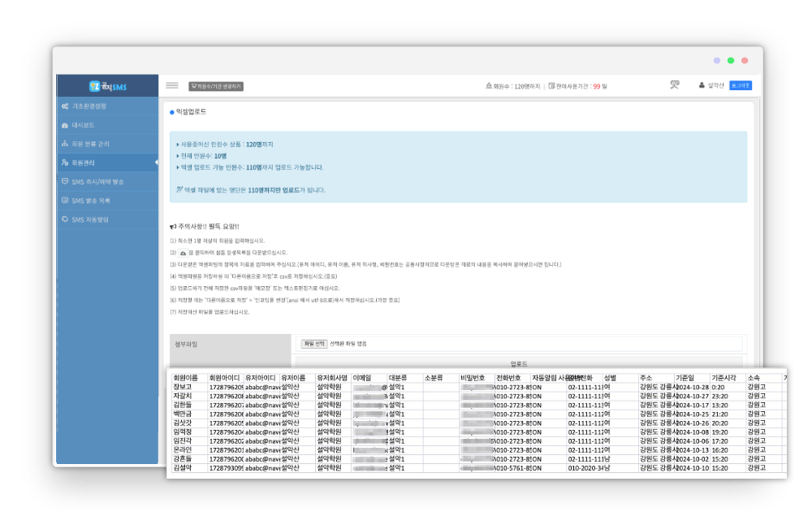Click the 사용중이신 인원수 상품 : 120명까지 line
The image size is (812, 512).
point(225,145)
